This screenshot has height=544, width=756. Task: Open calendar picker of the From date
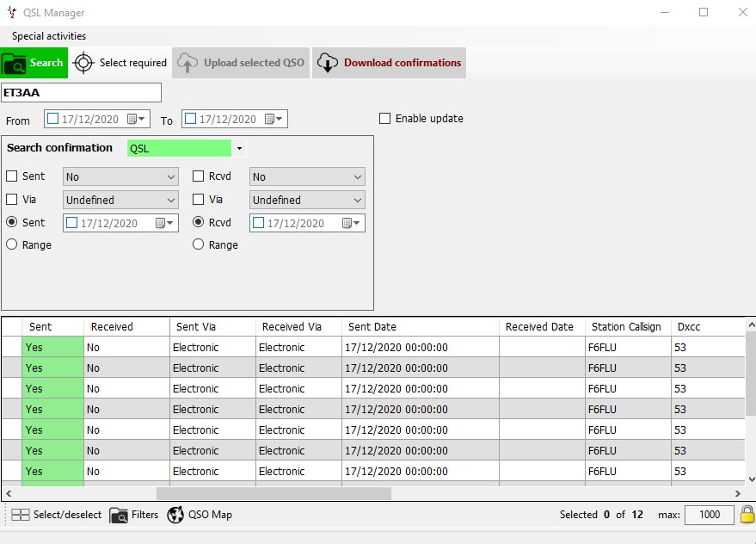pyautogui.click(x=136, y=120)
